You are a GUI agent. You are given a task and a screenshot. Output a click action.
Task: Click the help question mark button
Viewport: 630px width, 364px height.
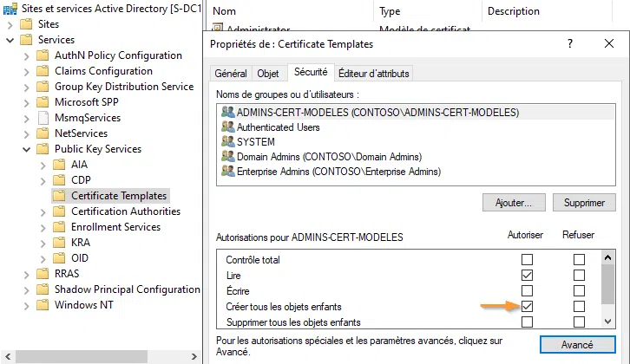(x=570, y=43)
